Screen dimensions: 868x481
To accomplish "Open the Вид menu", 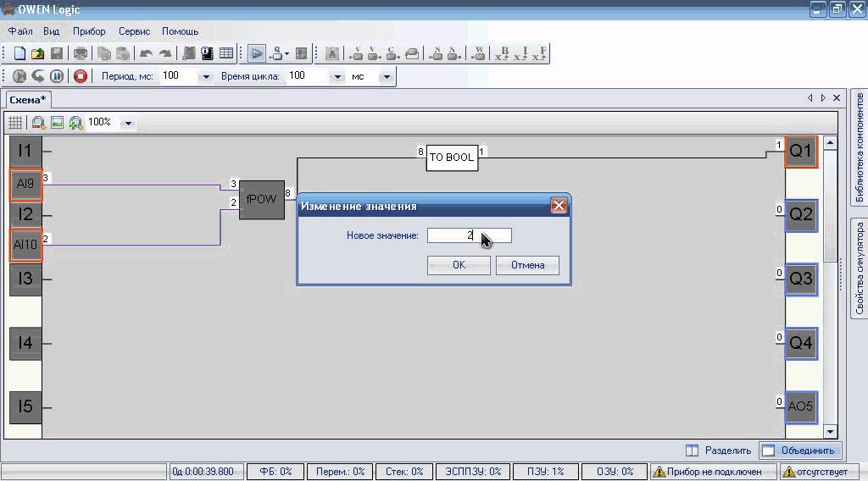I will 52,31.
